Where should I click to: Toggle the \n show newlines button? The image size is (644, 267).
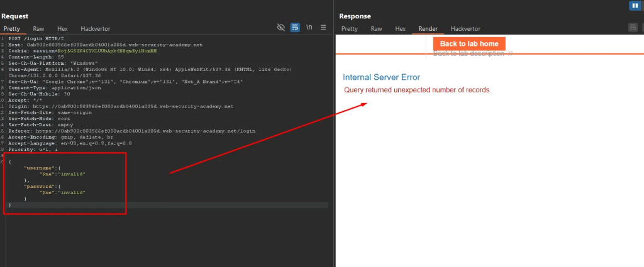[309, 28]
